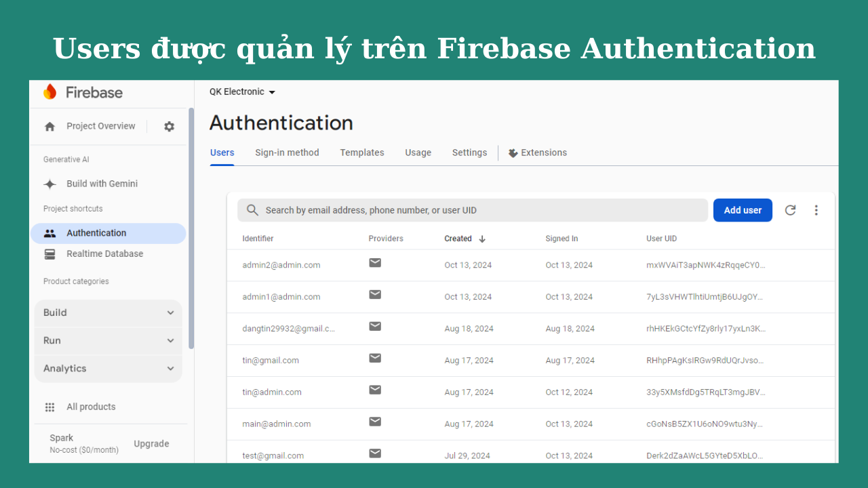Screen dimensions: 868x488
Task: Click the Providers column header
Action: point(386,239)
